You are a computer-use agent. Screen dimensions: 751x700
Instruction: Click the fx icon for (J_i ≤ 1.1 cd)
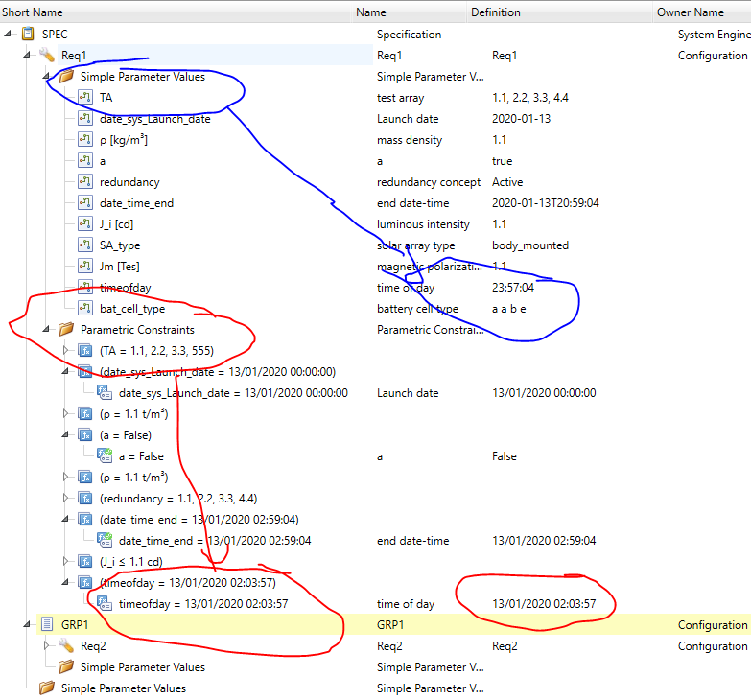coord(85,561)
